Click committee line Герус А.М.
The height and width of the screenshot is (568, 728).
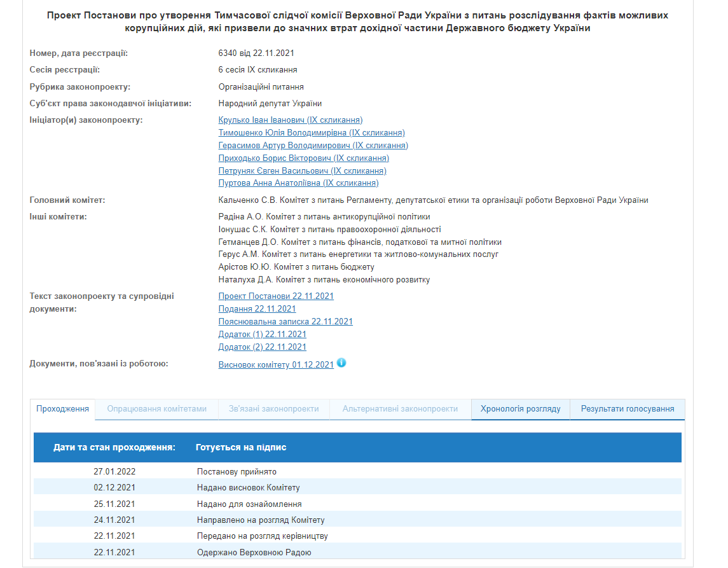(x=359, y=254)
